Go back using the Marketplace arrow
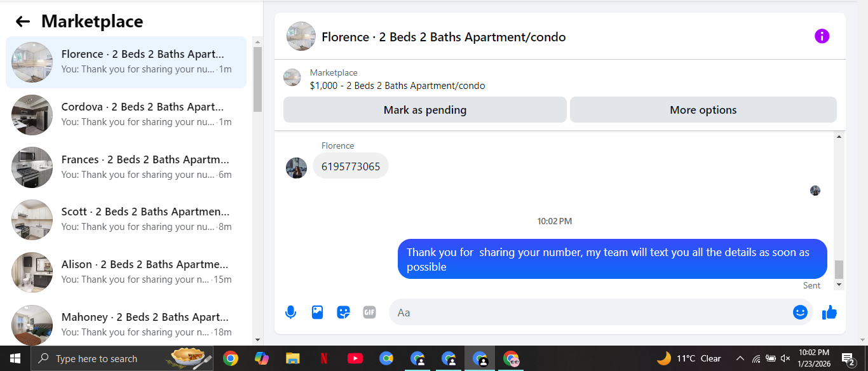The image size is (868, 371). point(23,22)
